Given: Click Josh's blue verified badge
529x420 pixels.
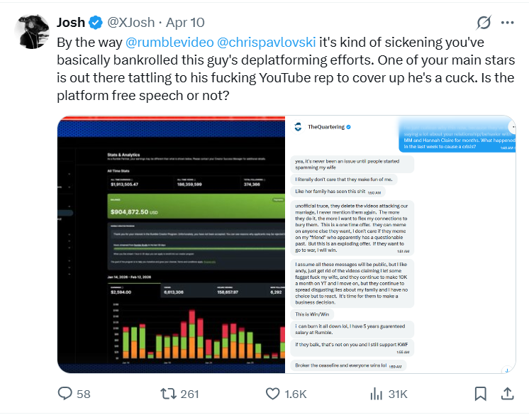Looking at the screenshot, I should [95, 23].
